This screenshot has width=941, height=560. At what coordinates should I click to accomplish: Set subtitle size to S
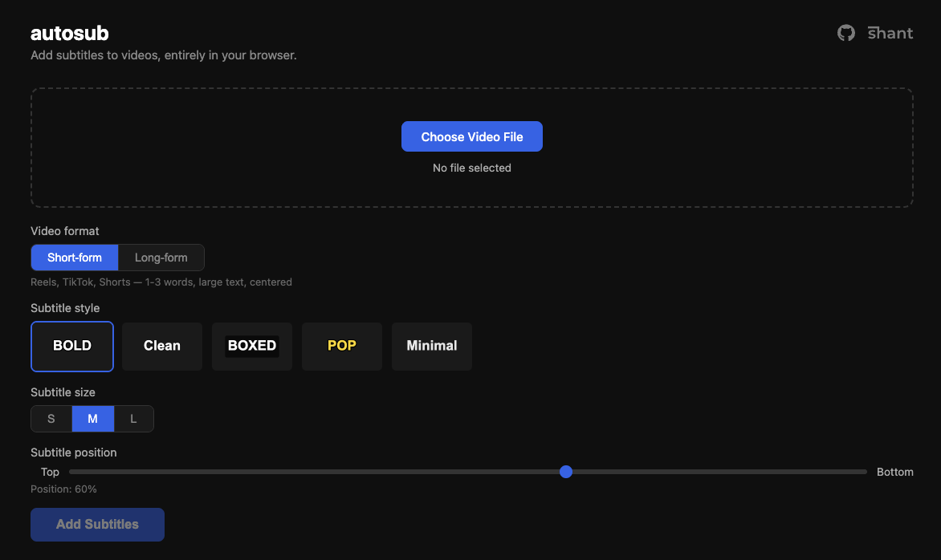[x=51, y=418]
